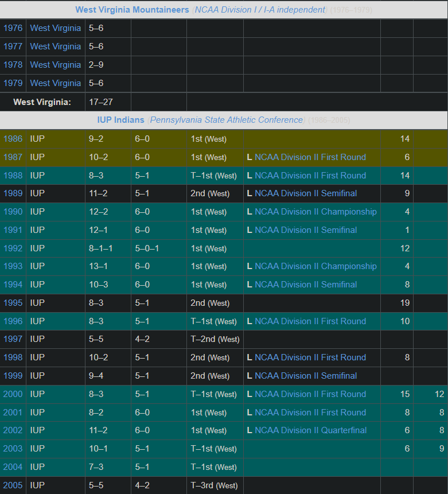Viewport: 448px width, 494px height.
Task: Open 2000 NCAA Division II First Round link
Action: click(310, 394)
